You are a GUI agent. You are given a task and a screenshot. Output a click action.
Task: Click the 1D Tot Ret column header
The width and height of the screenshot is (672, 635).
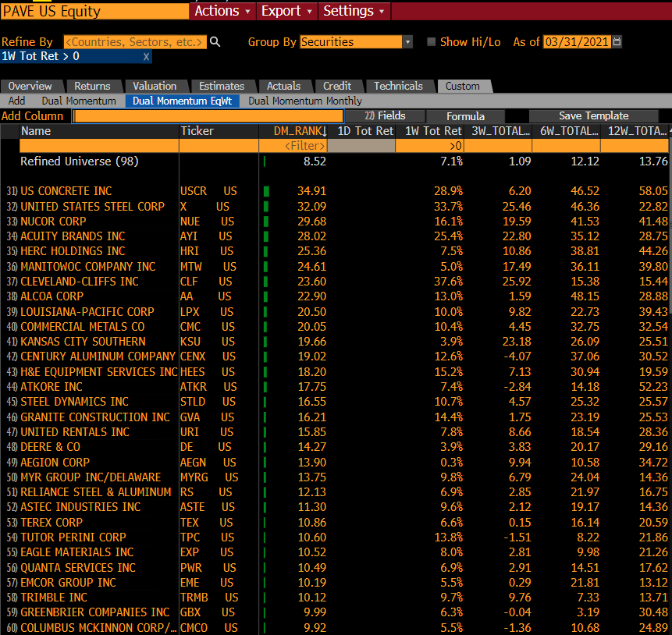[x=361, y=131]
